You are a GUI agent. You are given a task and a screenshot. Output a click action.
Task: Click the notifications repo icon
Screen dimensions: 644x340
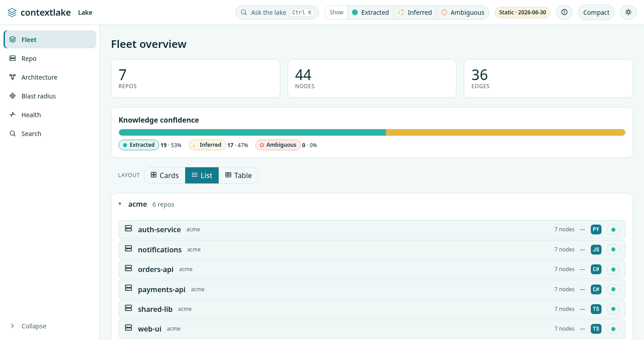(128, 249)
